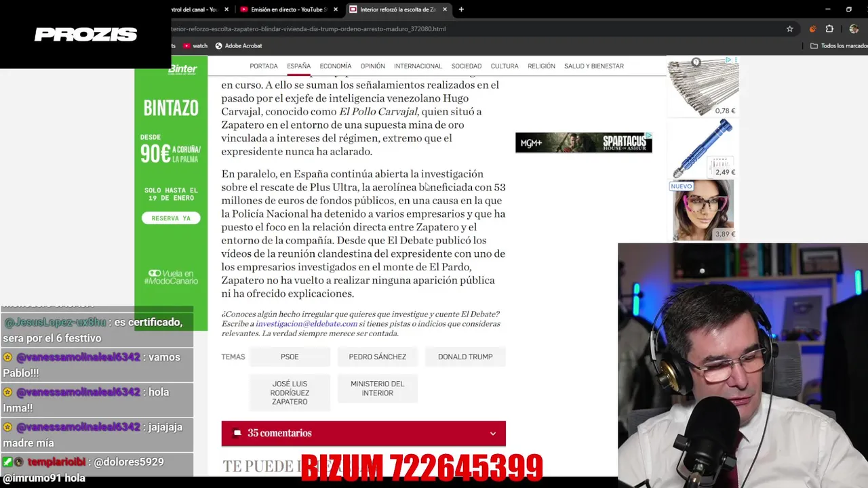Close the 'Interior reforzó la escolta' tab
This screenshot has height=488, width=868.
pos(445,9)
